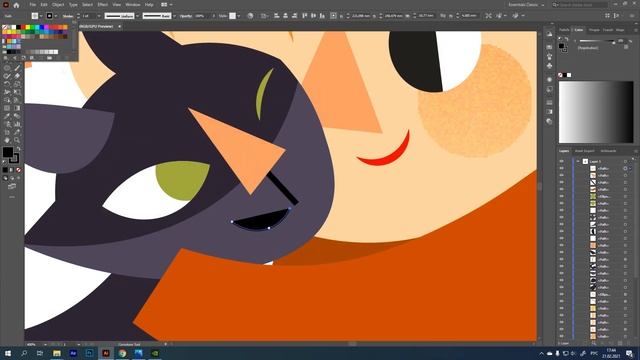Image resolution: width=640 pixels, height=360 pixels.
Task: Pick the white swatch in Swatches dropdown
Action: pos(13,27)
